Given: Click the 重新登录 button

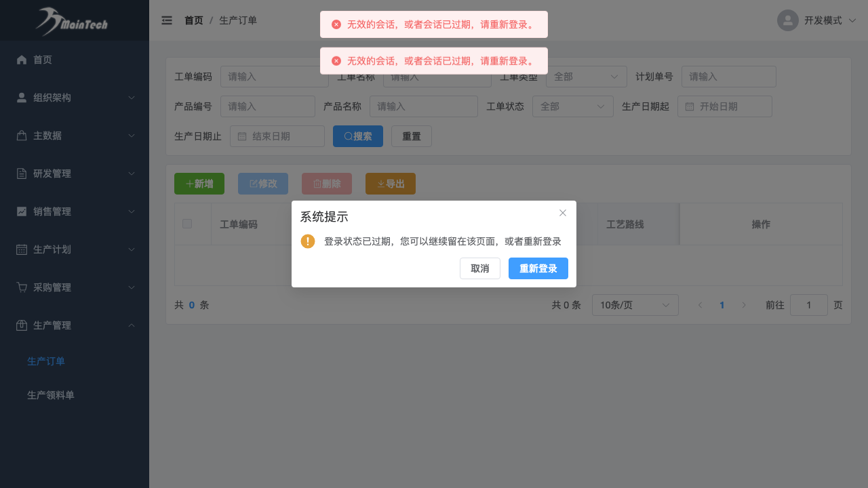Looking at the screenshot, I should (x=538, y=268).
